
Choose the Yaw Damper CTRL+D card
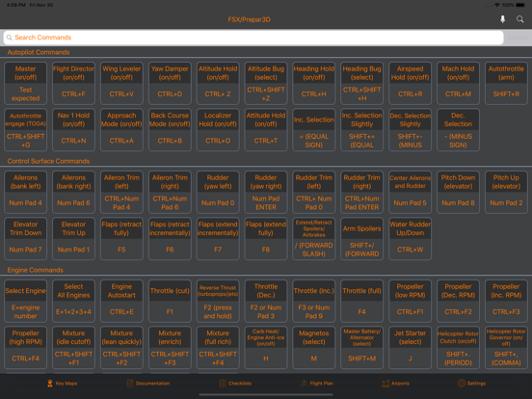[170, 83]
